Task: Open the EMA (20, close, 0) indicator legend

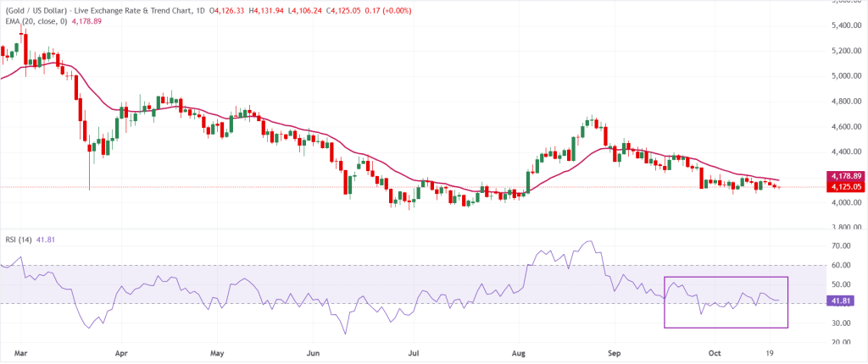Action: [35, 21]
